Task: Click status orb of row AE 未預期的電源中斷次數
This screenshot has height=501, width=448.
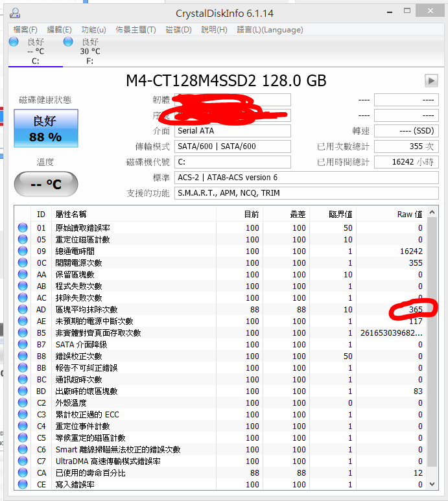Action: point(23,321)
